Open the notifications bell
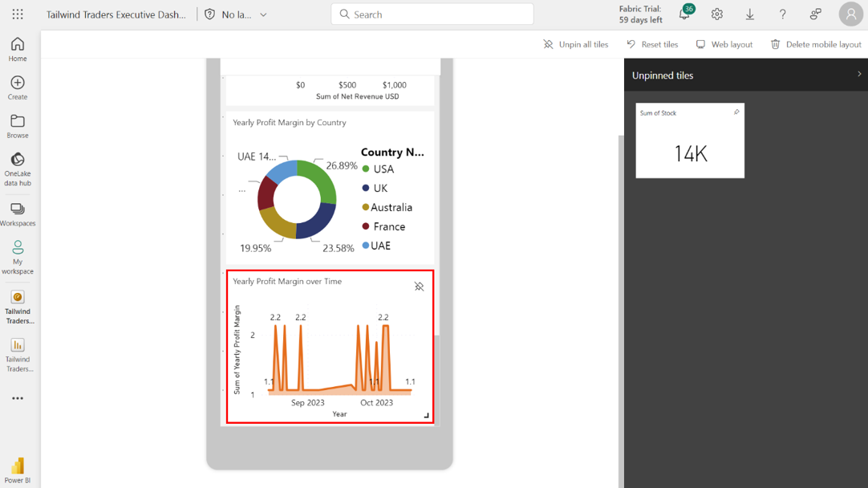The height and width of the screenshot is (488, 868). [x=684, y=14]
